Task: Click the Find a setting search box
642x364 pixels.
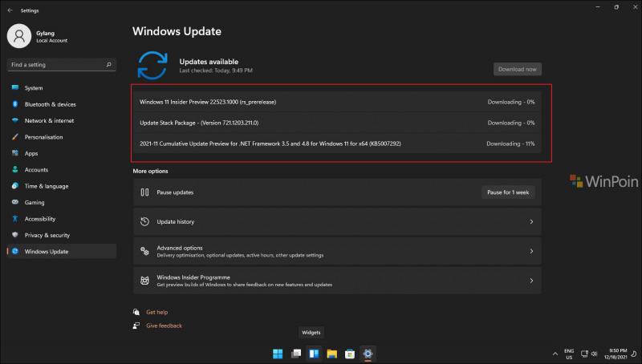Action: coord(61,64)
